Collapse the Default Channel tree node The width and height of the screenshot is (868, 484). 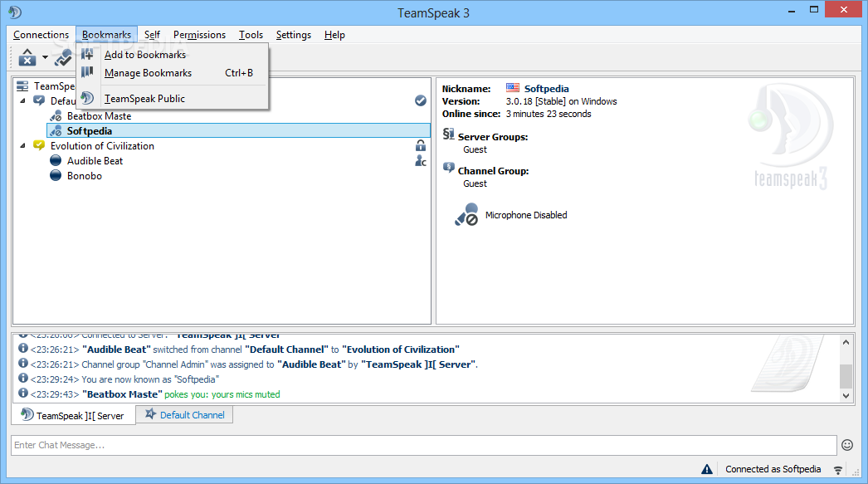pyautogui.click(x=22, y=100)
